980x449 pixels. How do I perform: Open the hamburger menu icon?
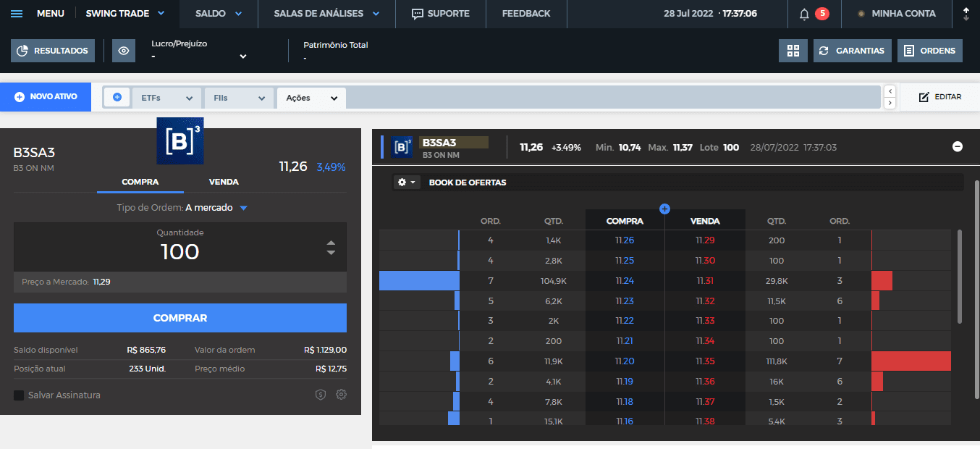click(x=17, y=14)
